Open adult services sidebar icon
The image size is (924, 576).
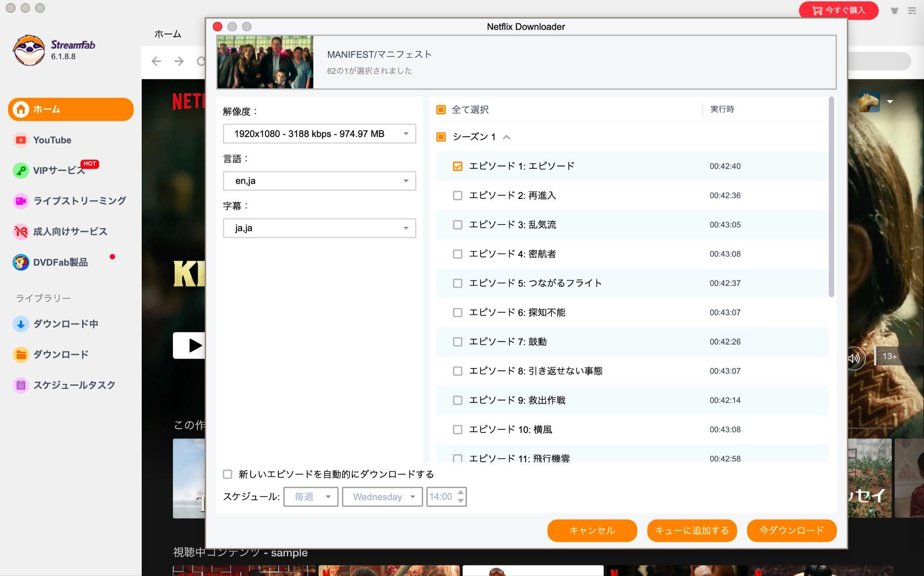(21, 231)
